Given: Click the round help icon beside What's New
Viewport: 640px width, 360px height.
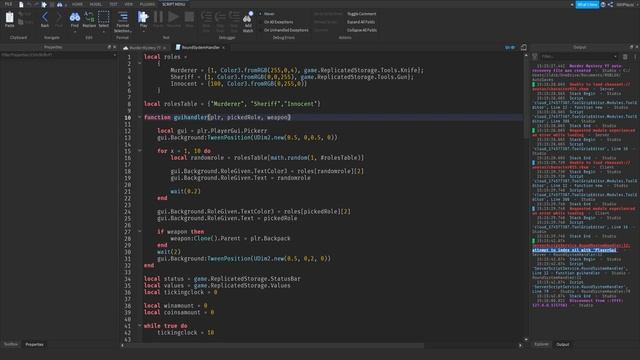Looking at the screenshot, I should pyautogui.click(x=603, y=4).
